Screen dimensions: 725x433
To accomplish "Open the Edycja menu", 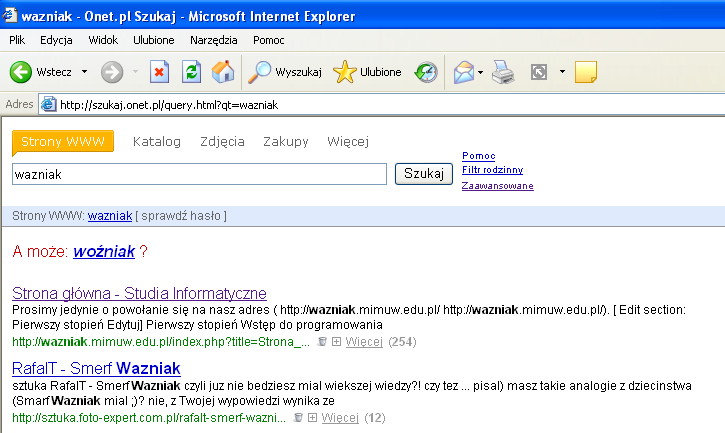I will [56, 40].
